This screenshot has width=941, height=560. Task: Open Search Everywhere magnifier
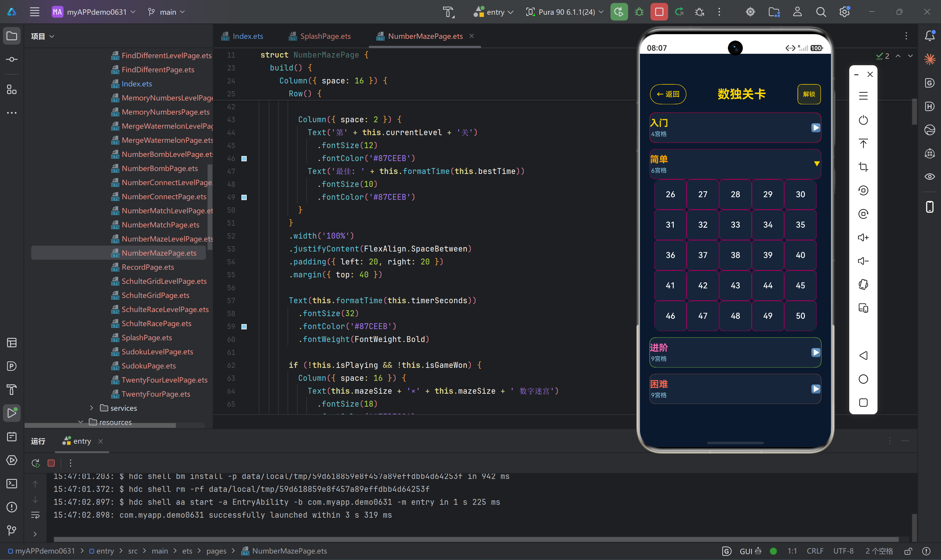coord(820,12)
